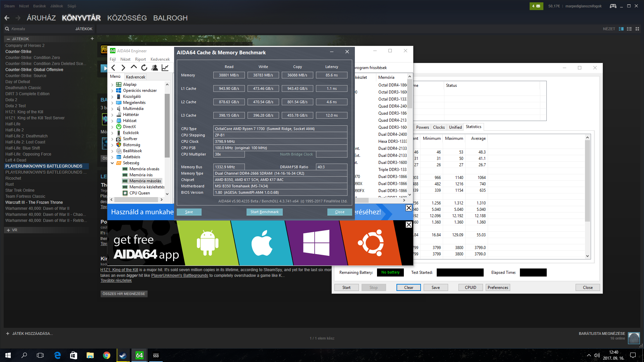Select Operációs rendszer in AIDA64 tree

(140, 90)
